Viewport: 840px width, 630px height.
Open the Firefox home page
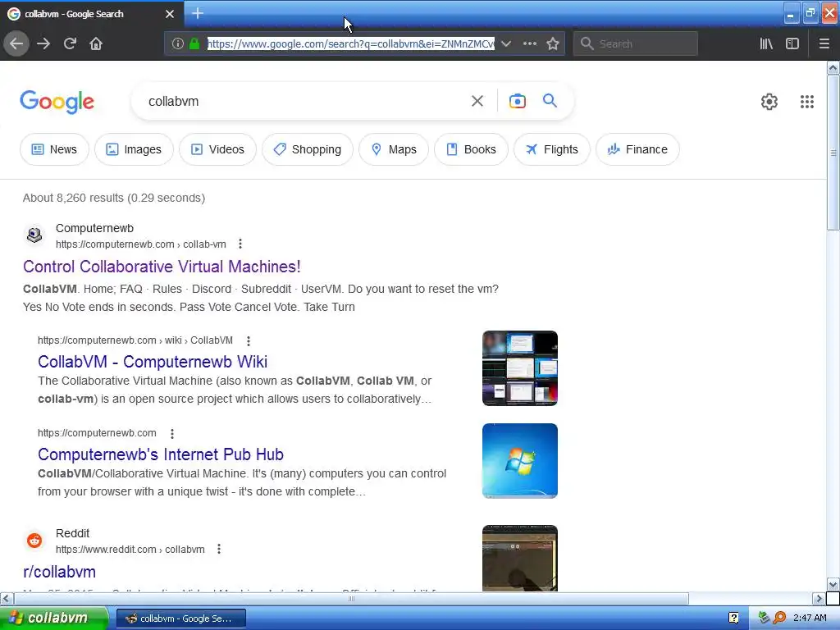coord(96,43)
